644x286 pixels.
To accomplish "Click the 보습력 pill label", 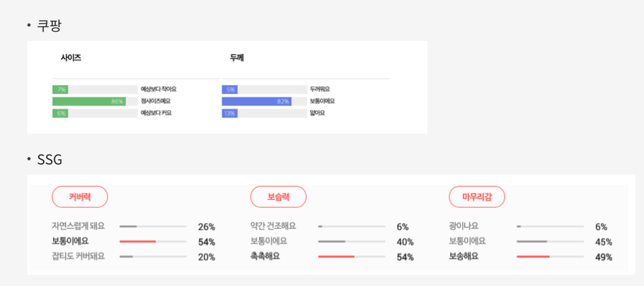I will click(278, 197).
